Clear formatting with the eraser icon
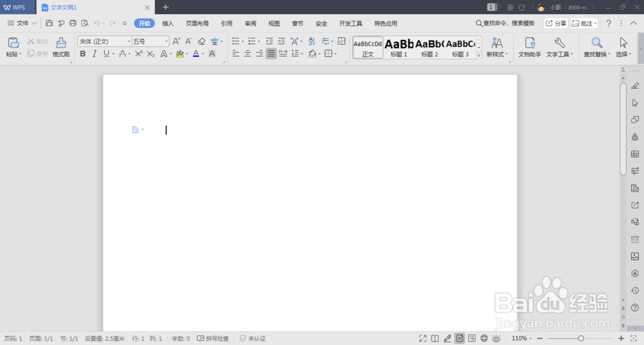This screenshot has width=644, height=345. pos(201,41)
